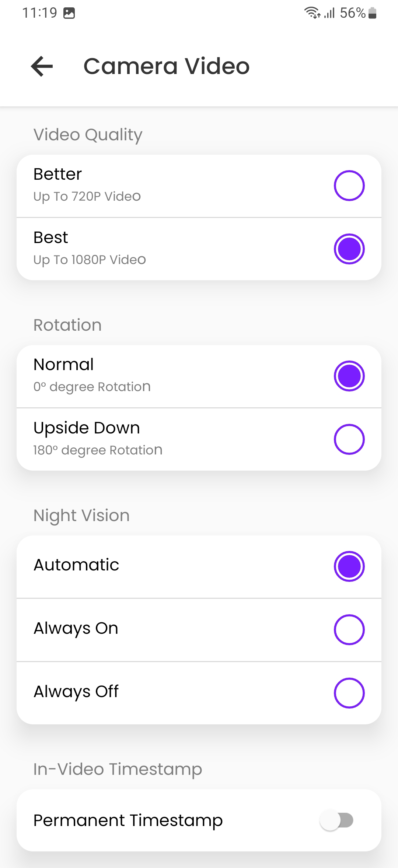Tap the Camera Video page title

pos(167,66)
